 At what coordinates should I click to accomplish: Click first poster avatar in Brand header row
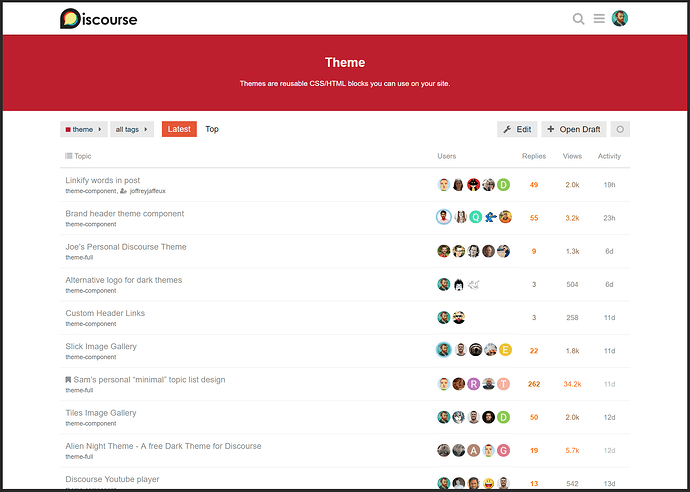click(x=444, y=217)
